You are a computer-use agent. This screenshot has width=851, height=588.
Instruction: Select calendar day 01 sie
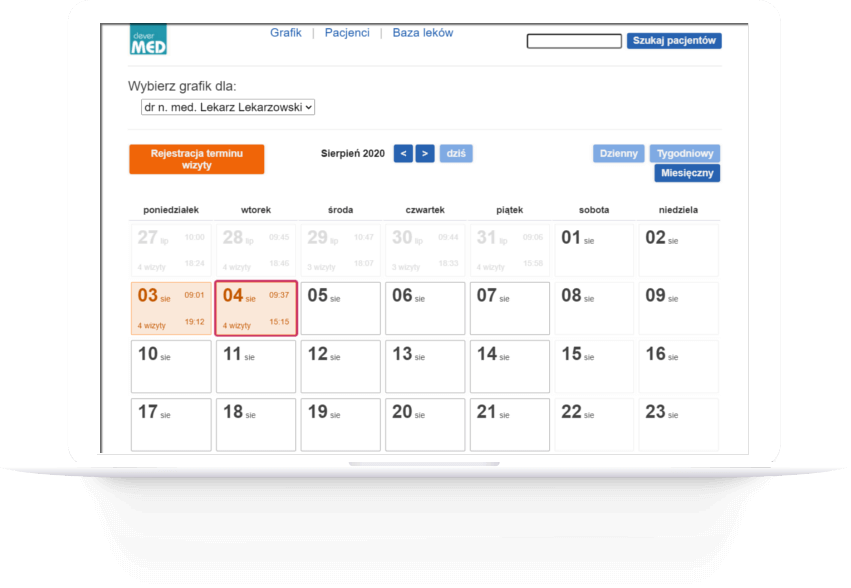pos(594,250)
